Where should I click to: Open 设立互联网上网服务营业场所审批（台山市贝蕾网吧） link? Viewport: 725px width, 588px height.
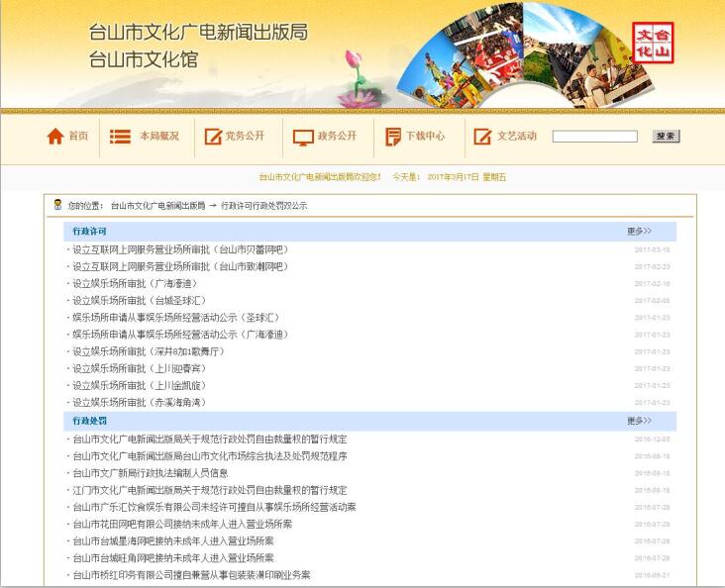tap(179, 249)
